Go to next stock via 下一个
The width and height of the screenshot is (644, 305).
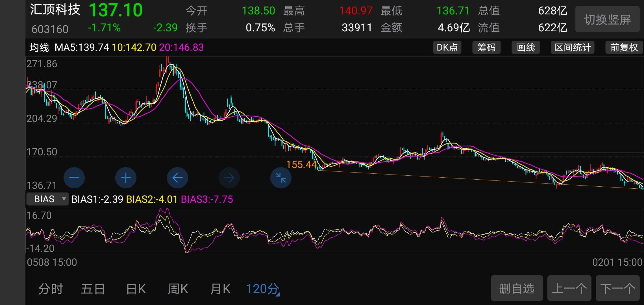[x=617, y=288]
